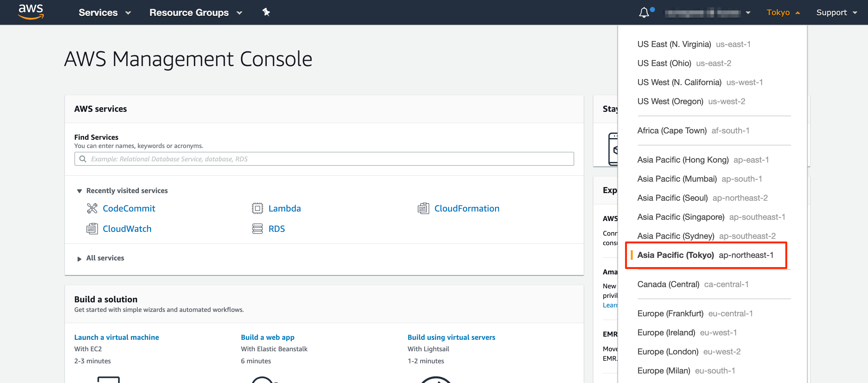Viewport: 868px width, 383px height.
Task: Select Asia Pacific (Tokyo) ap-northeast-1 region
Action: point(705,255)
